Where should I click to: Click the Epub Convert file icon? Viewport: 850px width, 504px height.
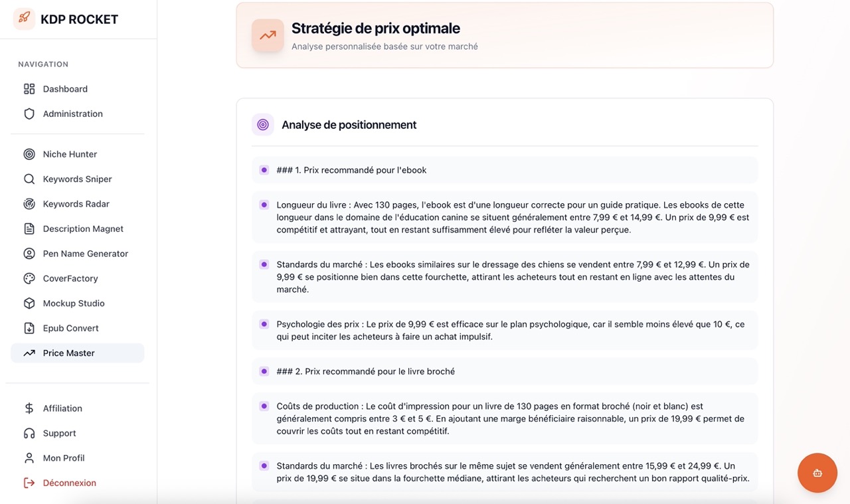(x=29, y=328)
